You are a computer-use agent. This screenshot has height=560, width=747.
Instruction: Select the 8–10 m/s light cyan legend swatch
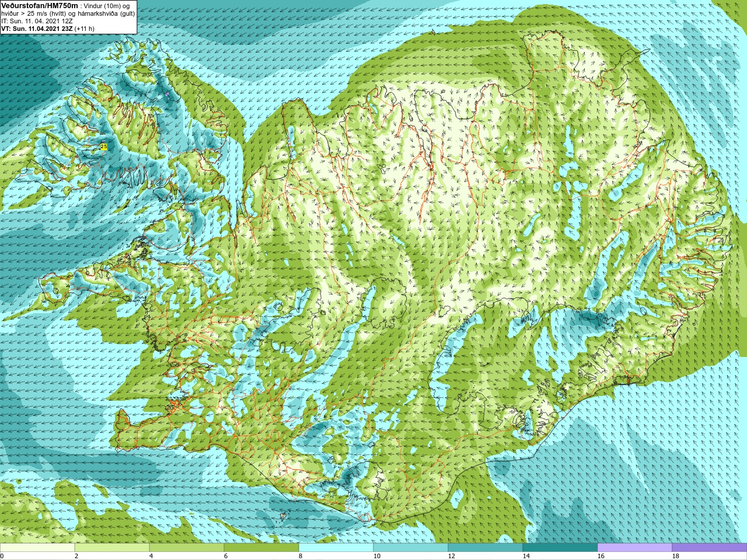pyautogui.click(x=336, y=548)
